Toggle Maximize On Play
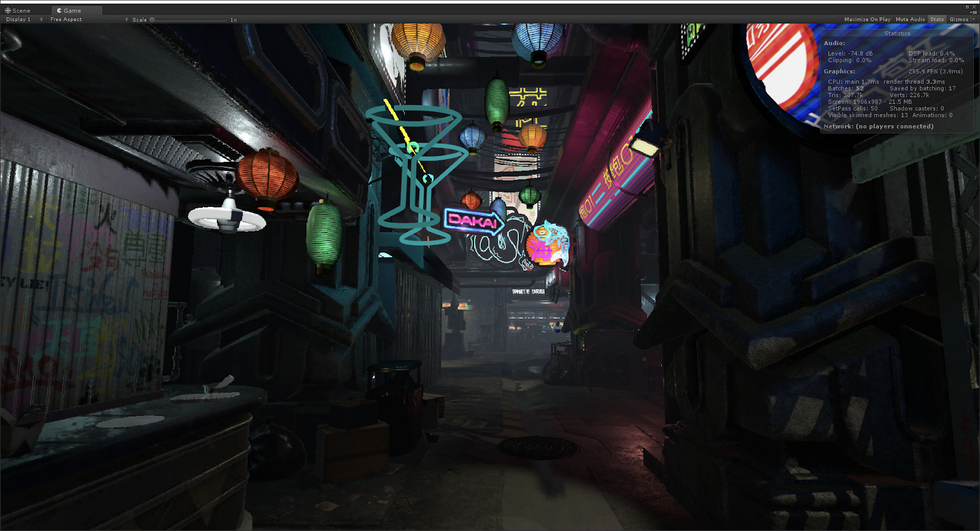 point(867,20)
